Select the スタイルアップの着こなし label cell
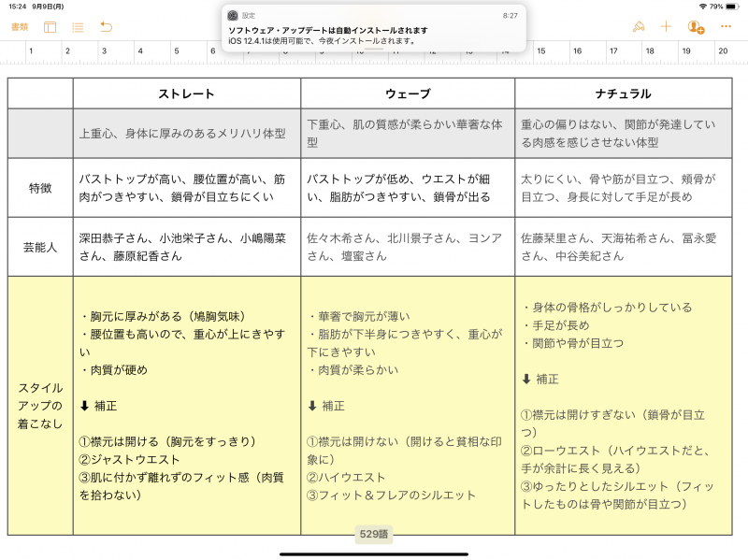Viewport: 748px width, 560px height. click(40, 406)
